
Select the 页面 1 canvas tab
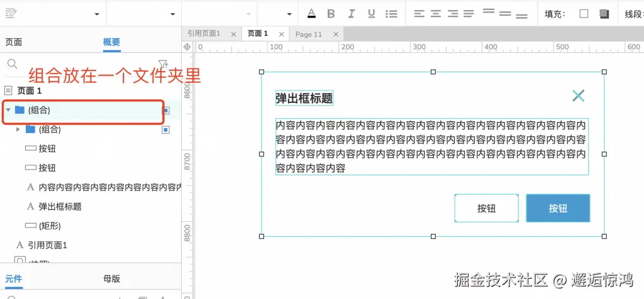258,34
